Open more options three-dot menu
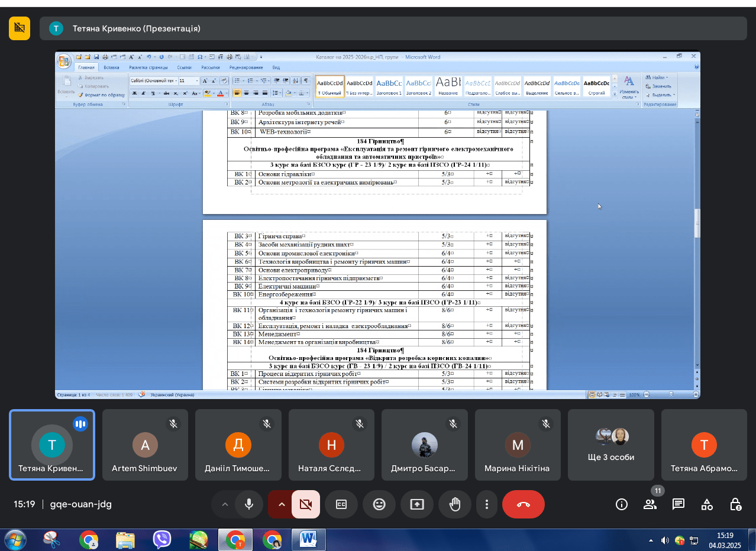The image size is (756, 551). coord(486,504)
